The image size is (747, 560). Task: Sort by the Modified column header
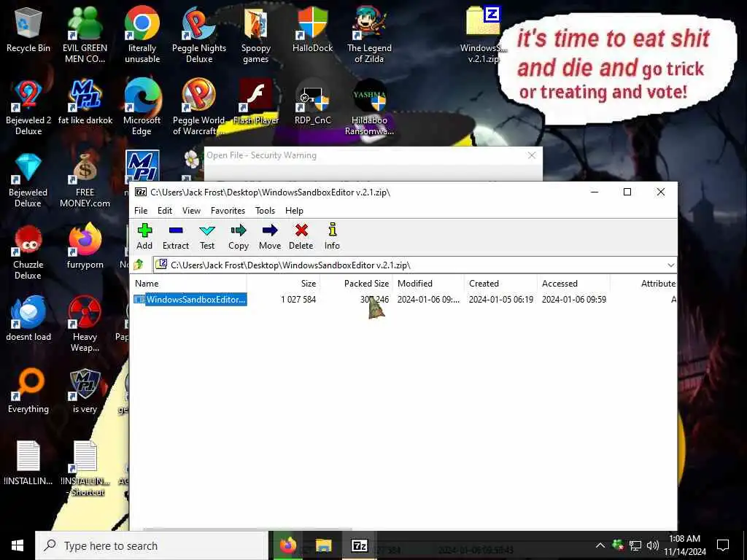tap(427, 284)
